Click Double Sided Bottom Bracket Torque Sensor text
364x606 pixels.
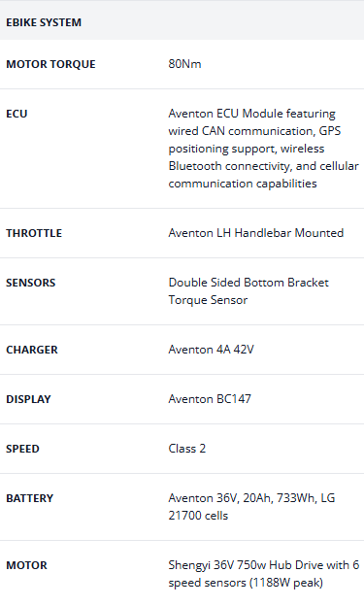(x=248, y=291)
